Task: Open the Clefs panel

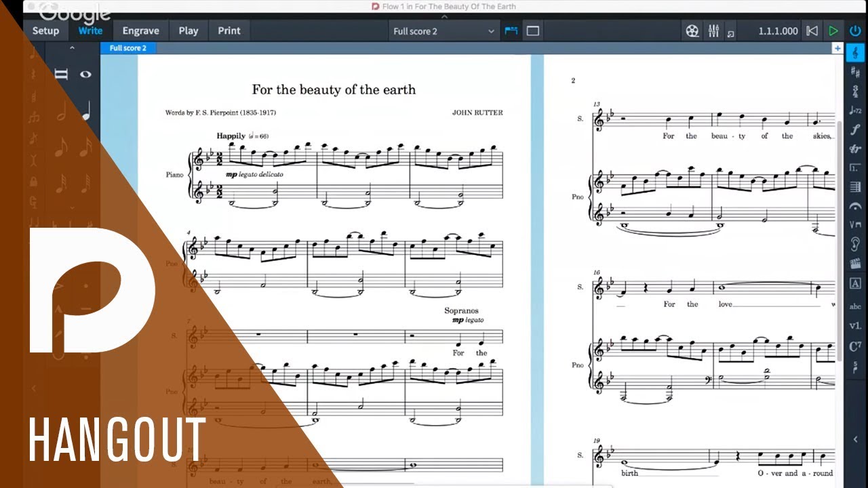Action: (x=855, y=52)
